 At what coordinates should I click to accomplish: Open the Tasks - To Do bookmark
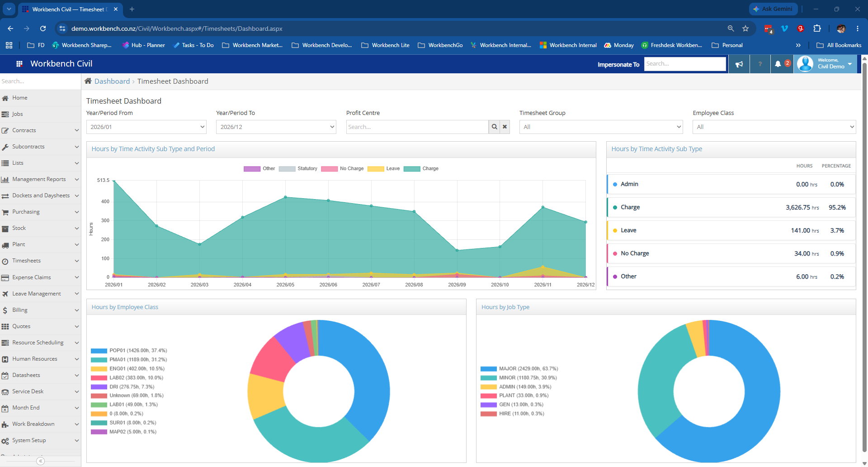193,45
